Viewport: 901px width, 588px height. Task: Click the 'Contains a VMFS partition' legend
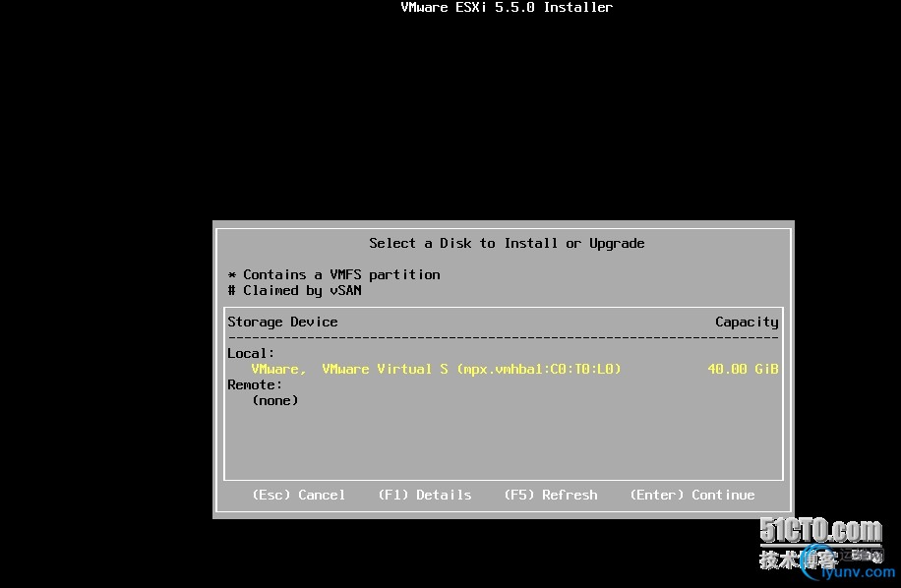333,274
